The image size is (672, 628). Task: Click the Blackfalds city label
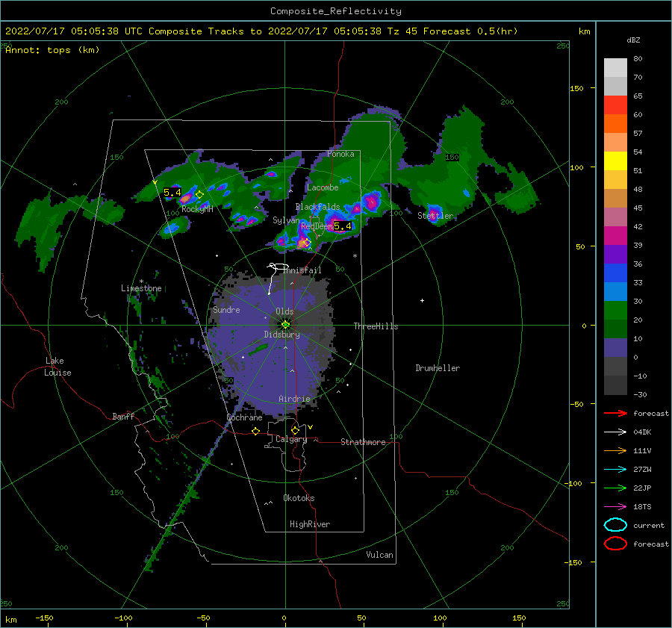[x=317, y=207]
